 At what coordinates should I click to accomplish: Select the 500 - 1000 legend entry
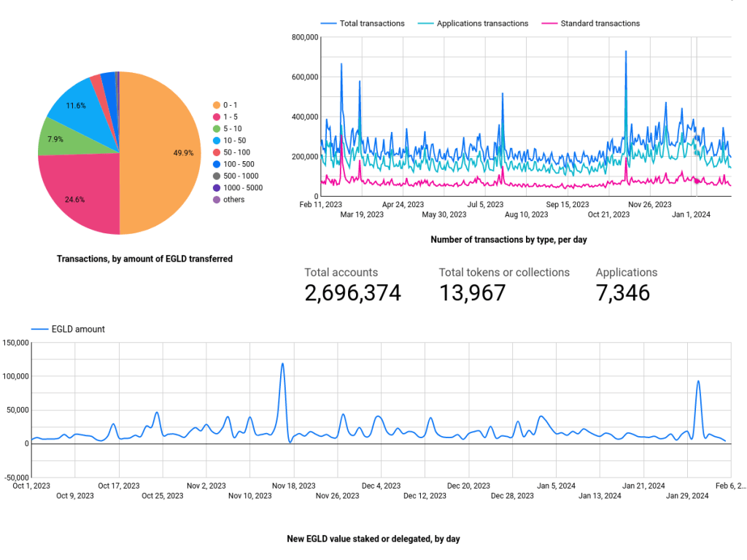tap(241, 176)
